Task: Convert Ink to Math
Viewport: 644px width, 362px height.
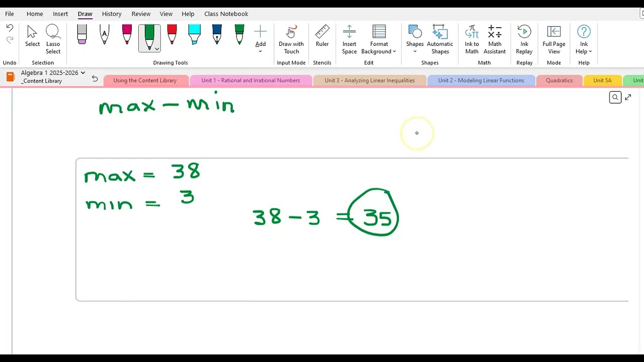Action: coord(472,39)
